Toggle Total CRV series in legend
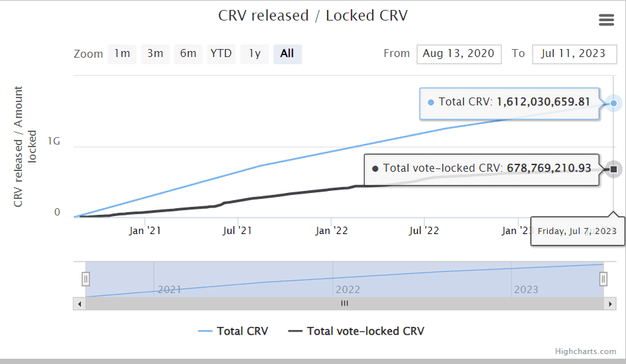 (233, 332)
